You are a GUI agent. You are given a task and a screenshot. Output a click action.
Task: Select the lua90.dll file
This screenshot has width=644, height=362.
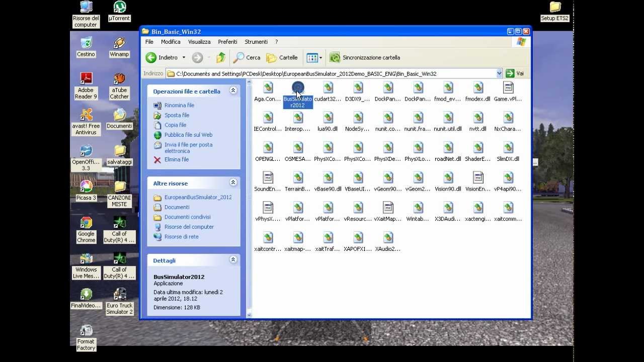click(328, 122)
